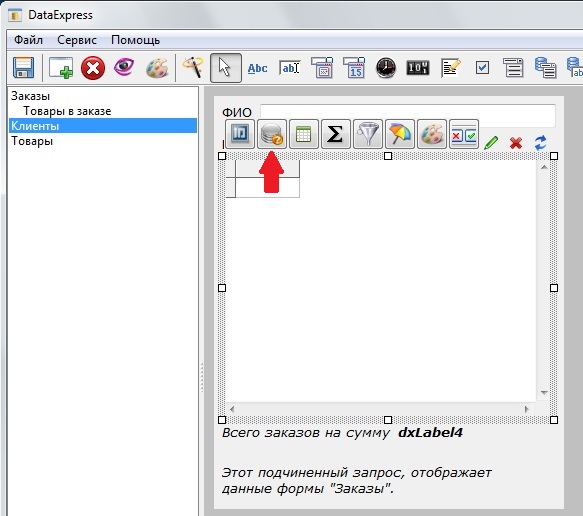The image size is (583, 516).
Task: Click the red circle delete form icon
Action: (x=93, y=68)
